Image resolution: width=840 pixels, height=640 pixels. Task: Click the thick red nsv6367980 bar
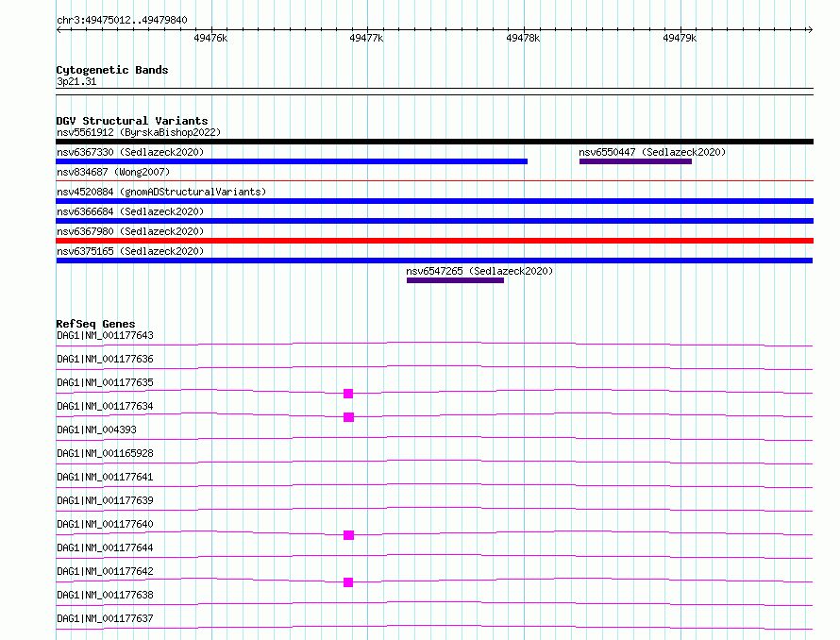434,241
